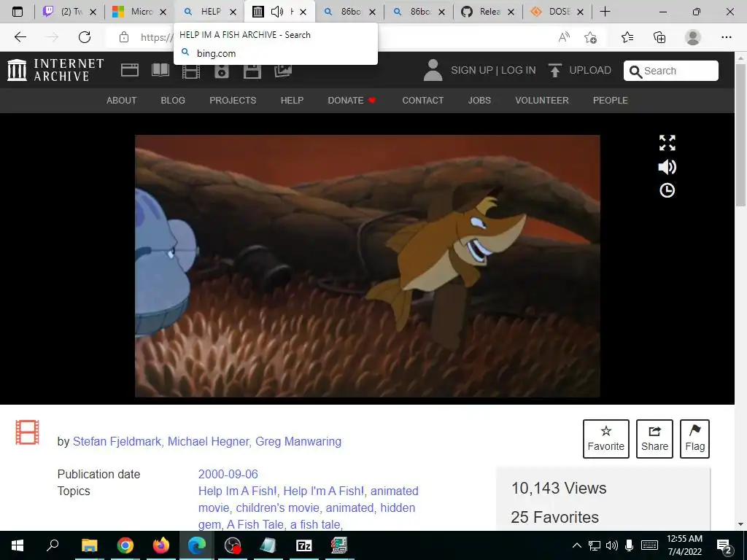Click the Favorite star button

coord(606,438)
